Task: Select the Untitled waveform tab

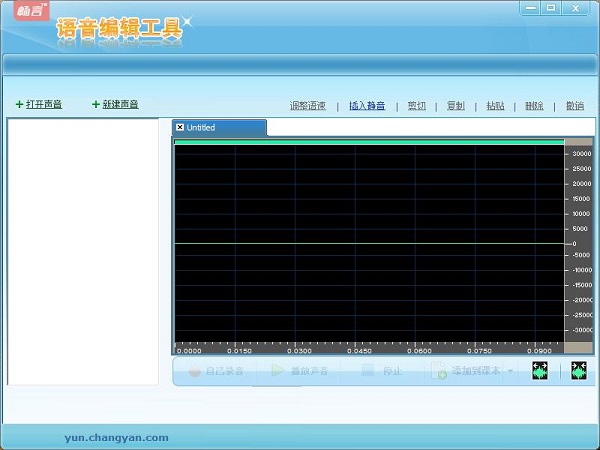Action: click(x=222, y=128)
